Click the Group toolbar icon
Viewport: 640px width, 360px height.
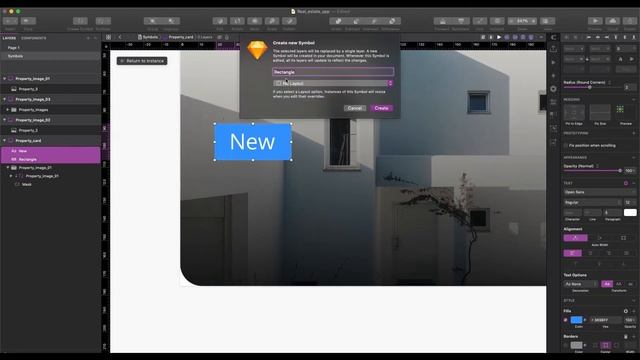point(153,21)
